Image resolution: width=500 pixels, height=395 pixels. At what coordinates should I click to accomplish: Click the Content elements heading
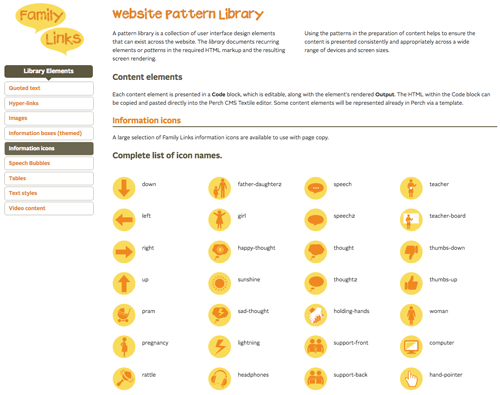[x=147, y=77]
